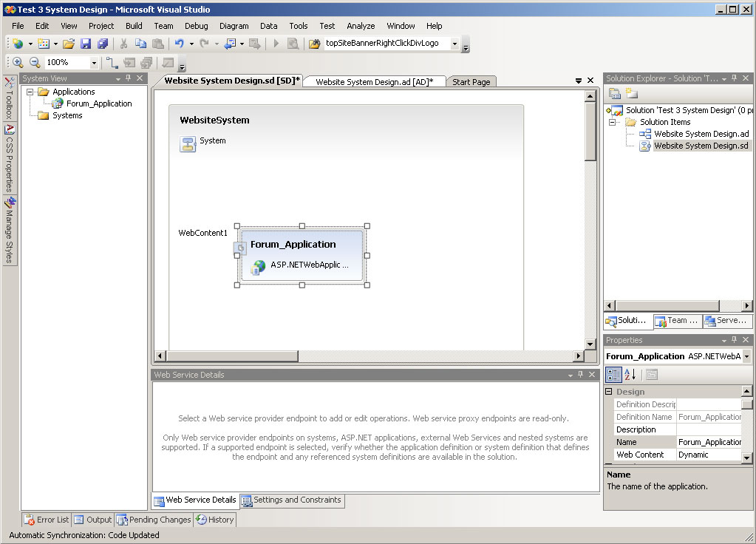The height and width of the screenshot is (544, 756).
Task: Switch to Settings and Constraints tab
Action: tap(292, 500)
